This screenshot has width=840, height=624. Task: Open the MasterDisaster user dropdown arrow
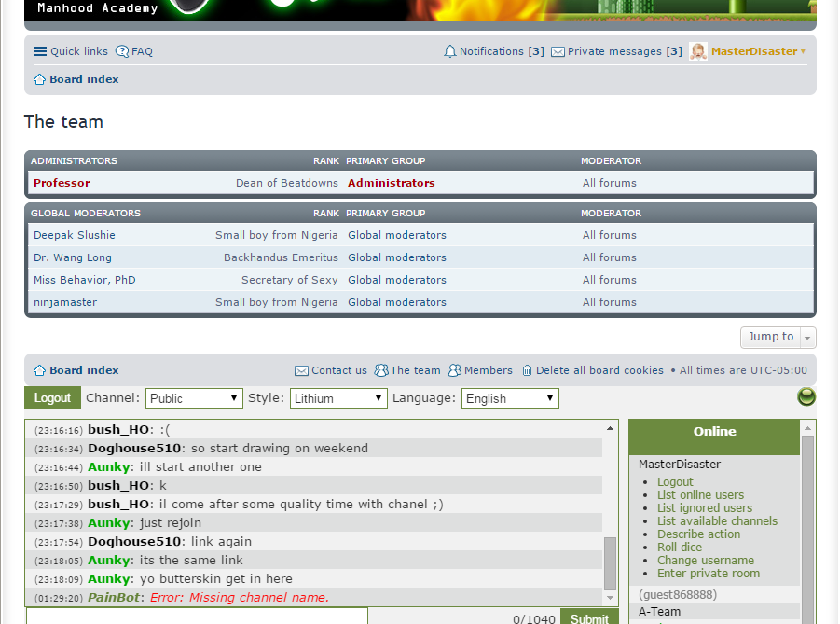tap(803, 51)
